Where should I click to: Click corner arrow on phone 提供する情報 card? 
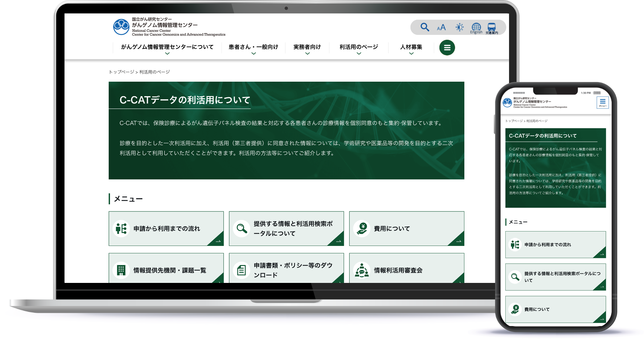click(601, 286)
